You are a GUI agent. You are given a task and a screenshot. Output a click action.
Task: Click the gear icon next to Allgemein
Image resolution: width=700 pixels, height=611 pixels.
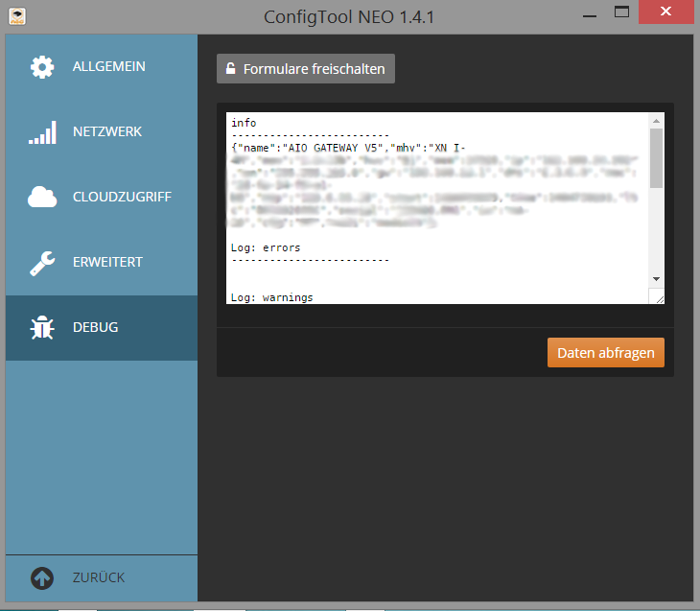coord(42,67)
